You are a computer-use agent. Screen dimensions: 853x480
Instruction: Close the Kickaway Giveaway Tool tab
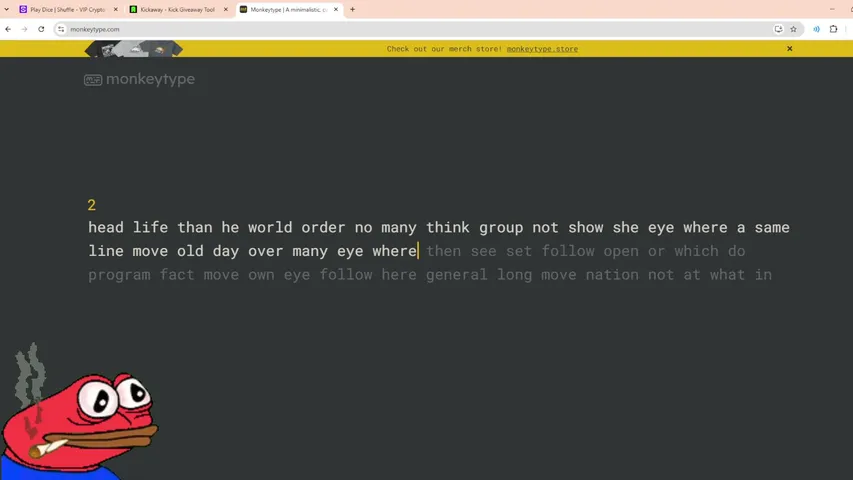[x=226, y=9]
